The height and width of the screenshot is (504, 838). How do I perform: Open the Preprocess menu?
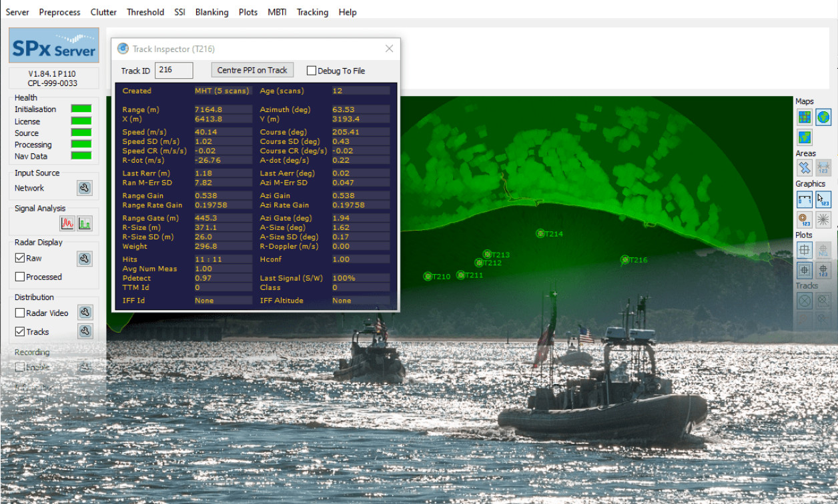[59, 12]
